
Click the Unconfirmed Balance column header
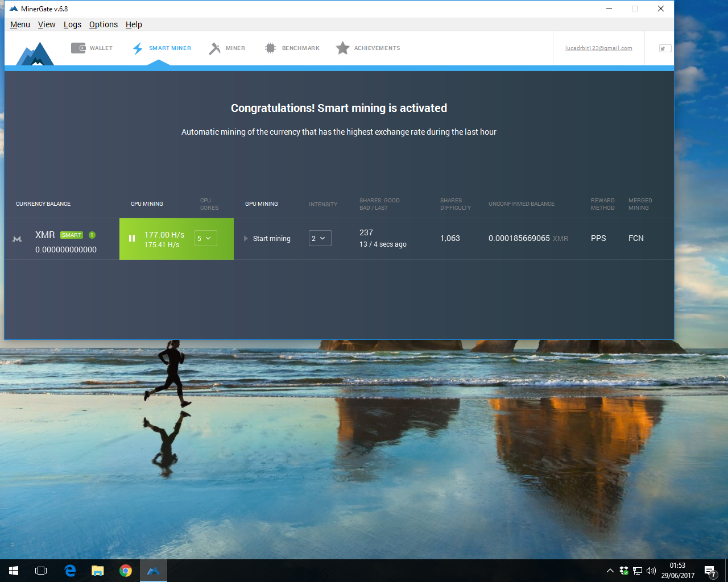click(522, 204)
